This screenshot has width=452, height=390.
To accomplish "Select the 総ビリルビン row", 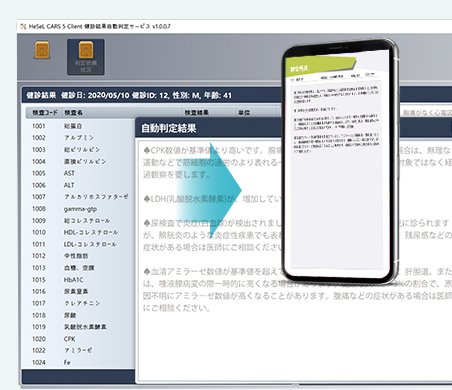I will (x=80, y=150).
